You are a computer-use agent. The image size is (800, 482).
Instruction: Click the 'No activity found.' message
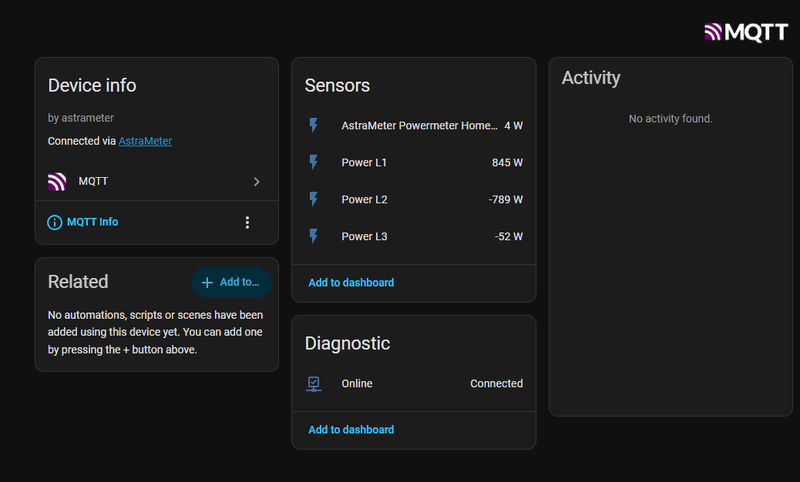[x=670, y=119]
